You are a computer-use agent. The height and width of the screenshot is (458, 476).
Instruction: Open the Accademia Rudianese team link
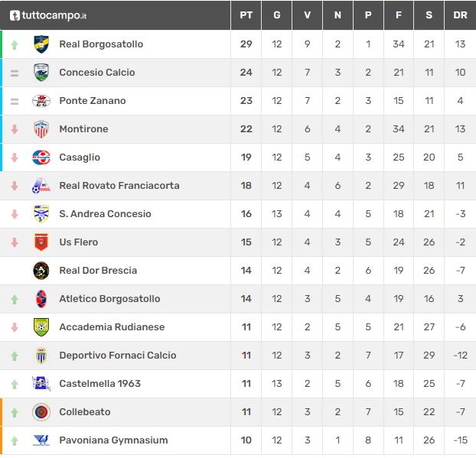tap(112, 327)
